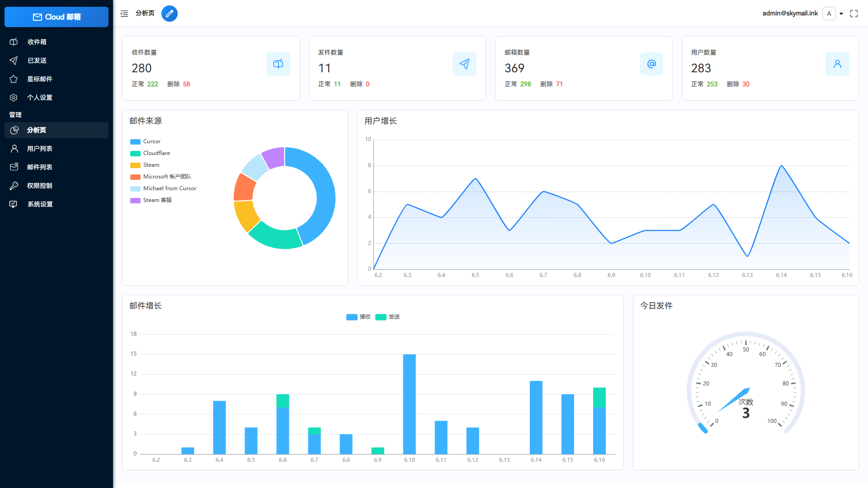The image size is (868, 488).
Task: Open the 收件箱 inbox icon in sidebar
Action: (13, 42)
